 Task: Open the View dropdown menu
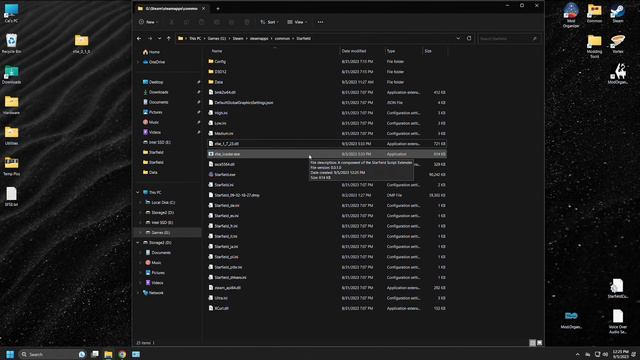[x=297, y=22]
